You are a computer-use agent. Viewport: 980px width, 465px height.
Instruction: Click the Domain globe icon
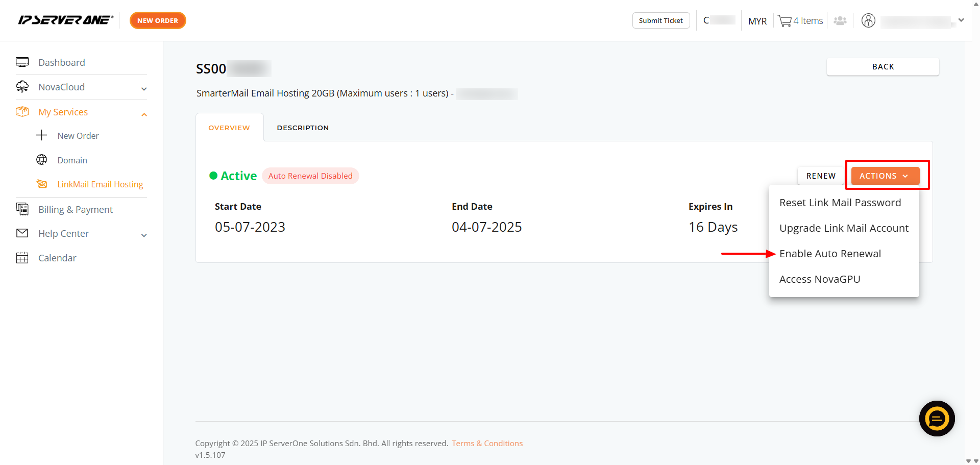[x=42, y=160]
